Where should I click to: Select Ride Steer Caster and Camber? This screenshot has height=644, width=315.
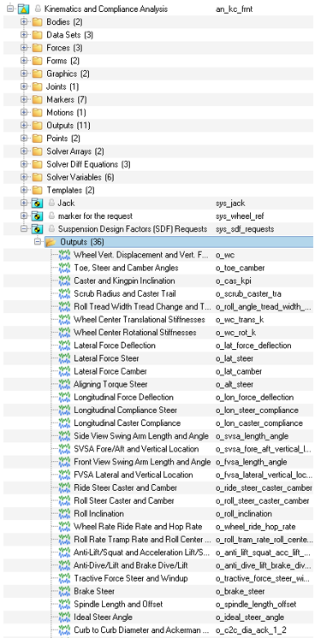126,487
